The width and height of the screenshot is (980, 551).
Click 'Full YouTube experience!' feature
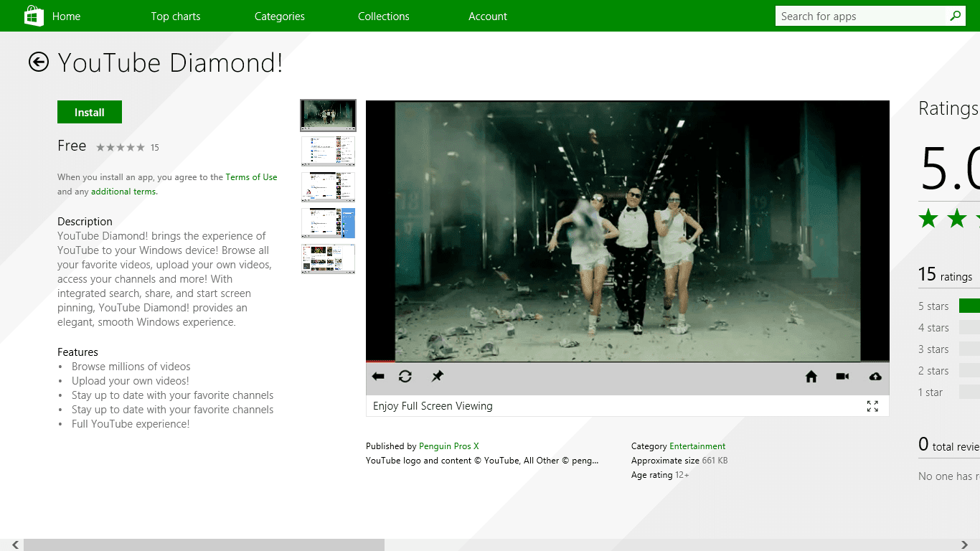tap(131, 424)
